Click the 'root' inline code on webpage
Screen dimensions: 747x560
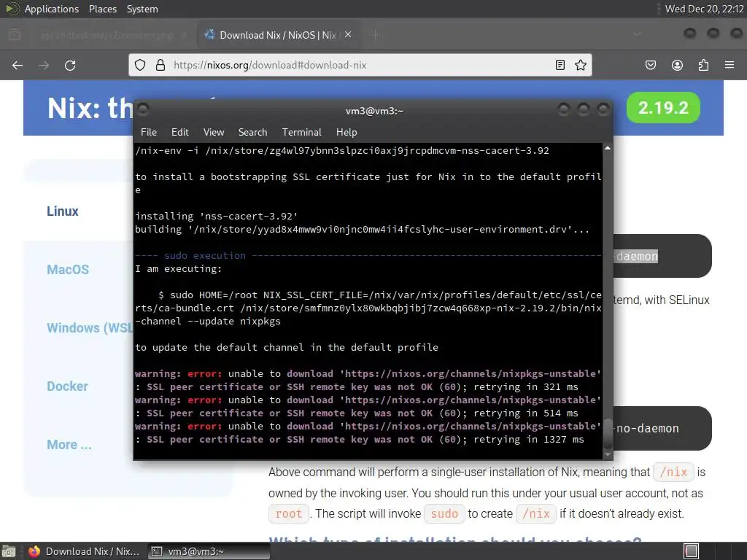coord(289,514)
